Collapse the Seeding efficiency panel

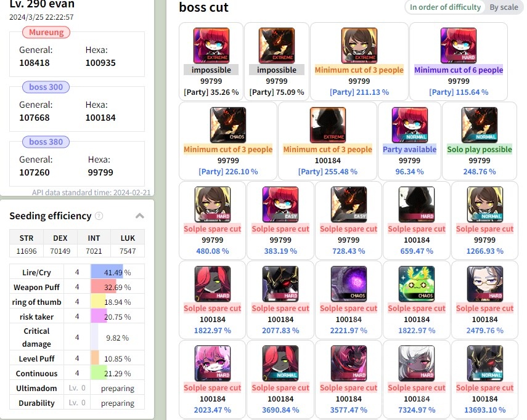pyautogui.click(x=140, y=216)
